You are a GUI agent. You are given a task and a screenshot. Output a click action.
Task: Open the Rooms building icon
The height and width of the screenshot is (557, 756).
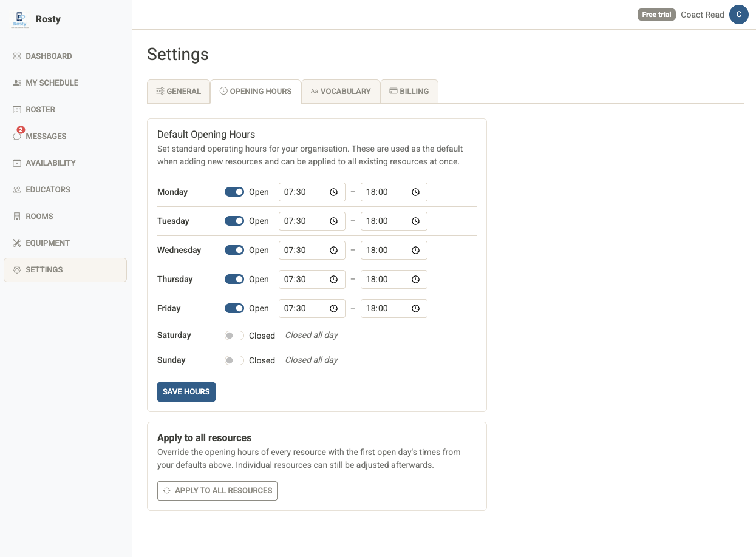click(17, 216)
